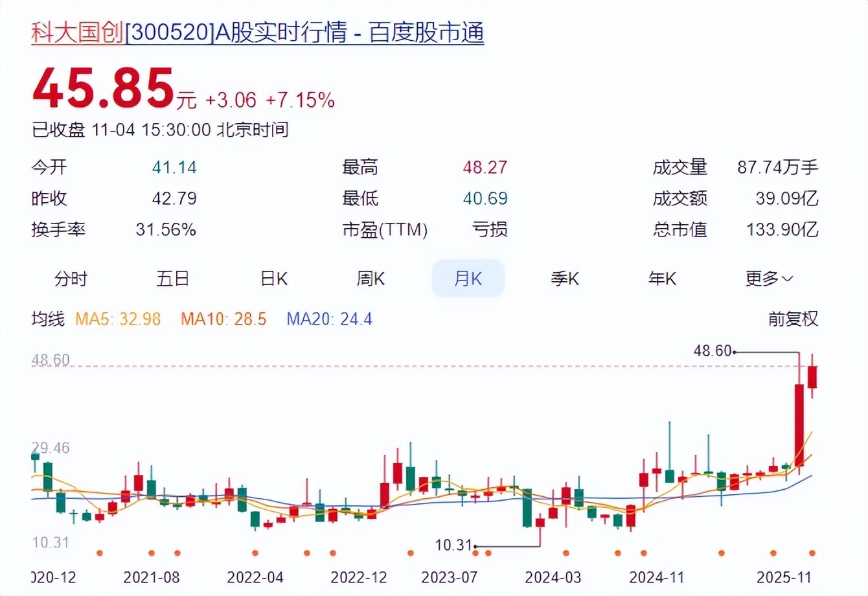Click the 2024-11 date axis label
868x596 pixels.
(657, 577)
